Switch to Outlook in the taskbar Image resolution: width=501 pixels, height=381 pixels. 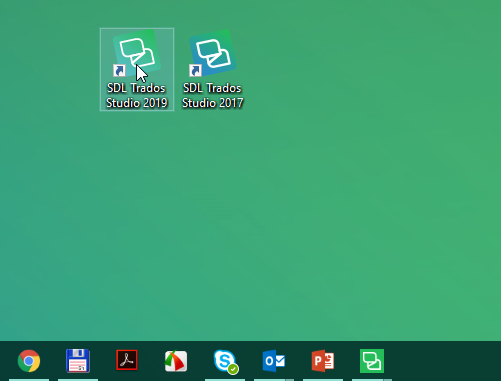click(274, 361)
